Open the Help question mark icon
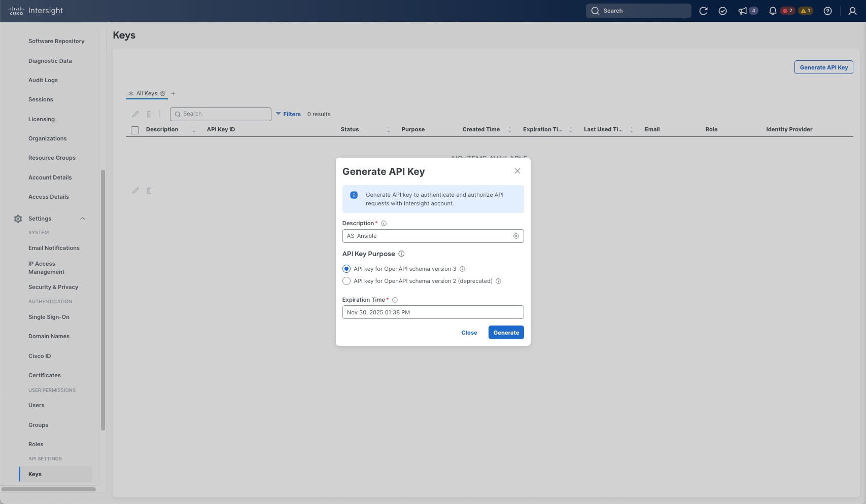Viewport: 866px width, 504px height. pos(827,11)
